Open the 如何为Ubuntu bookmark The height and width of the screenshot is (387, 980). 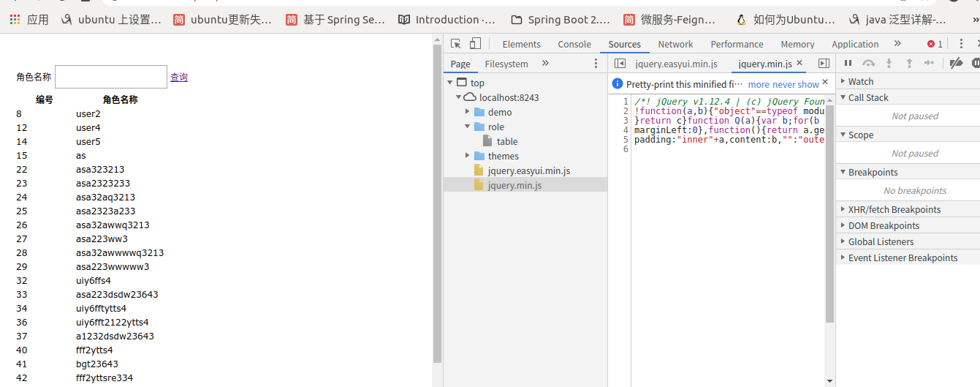pyautogui.click(x=786, y=20)
